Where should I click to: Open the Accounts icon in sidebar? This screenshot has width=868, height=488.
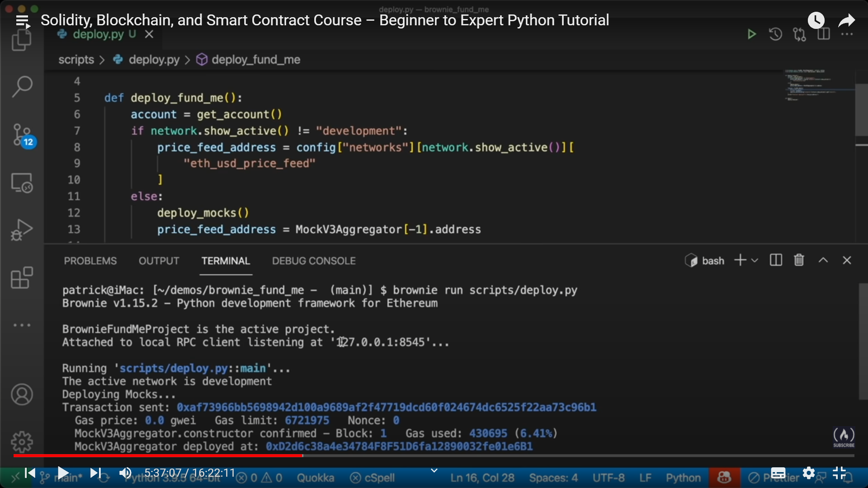tap(22, 394)
